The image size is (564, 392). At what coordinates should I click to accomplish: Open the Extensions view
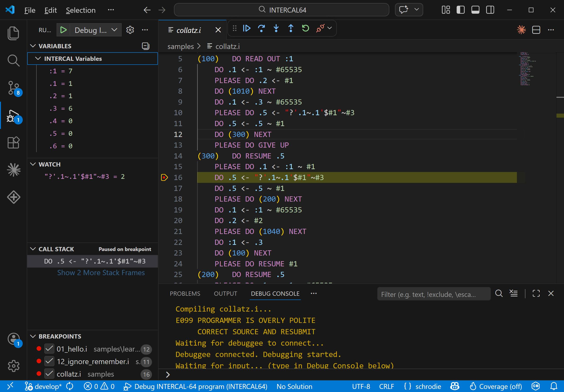(x=13, y=143)
